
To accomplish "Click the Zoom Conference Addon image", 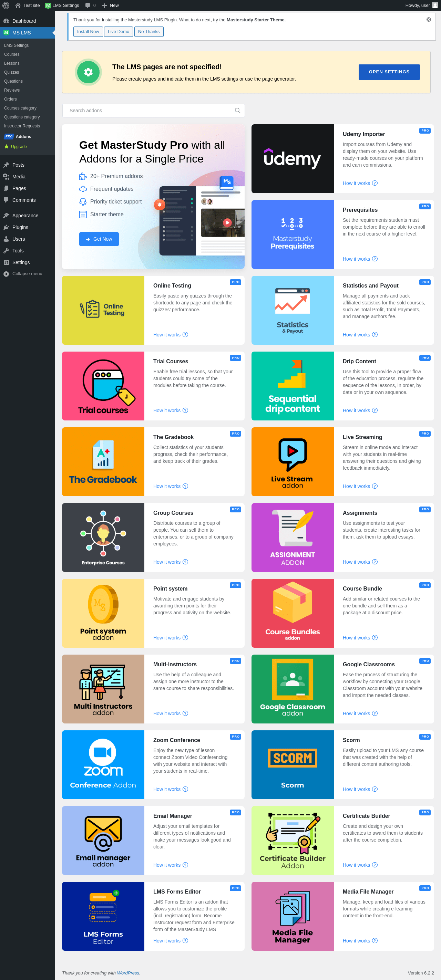I will pyautogui.click(x=103, y=764).
